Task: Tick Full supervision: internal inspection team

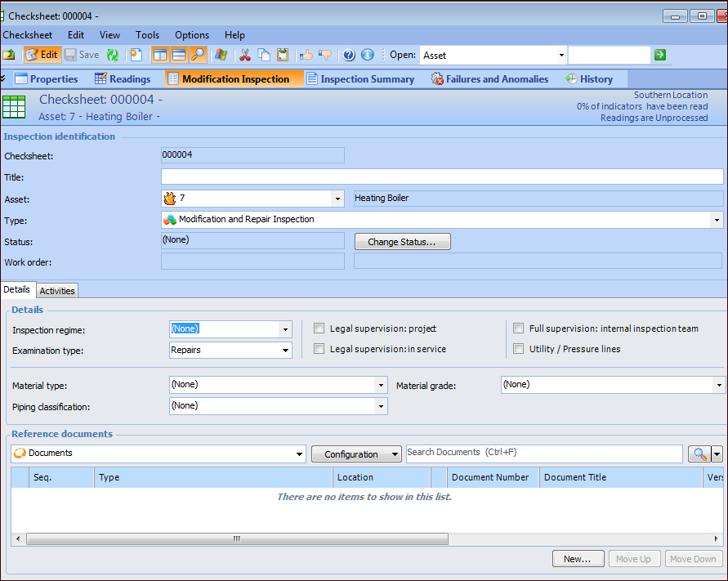Action: [x=519, y=328]
